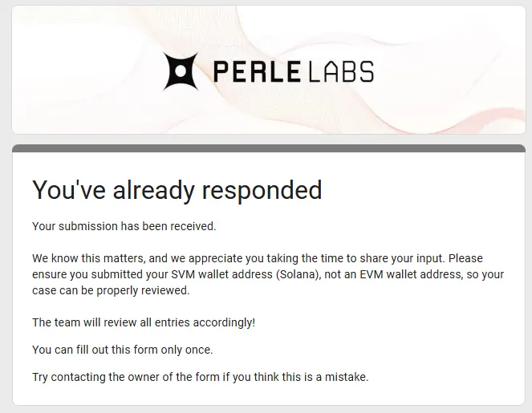Click the word 'mistake' in last line
This screenshot has width=532, height=413.
[345, 377]
